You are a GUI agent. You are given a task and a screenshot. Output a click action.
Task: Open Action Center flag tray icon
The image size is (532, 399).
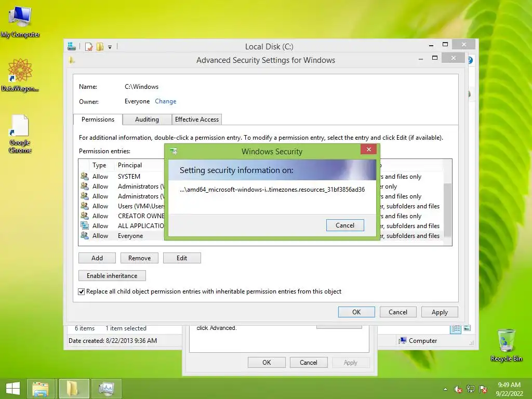pyautogui.click(x=483, y=389)
